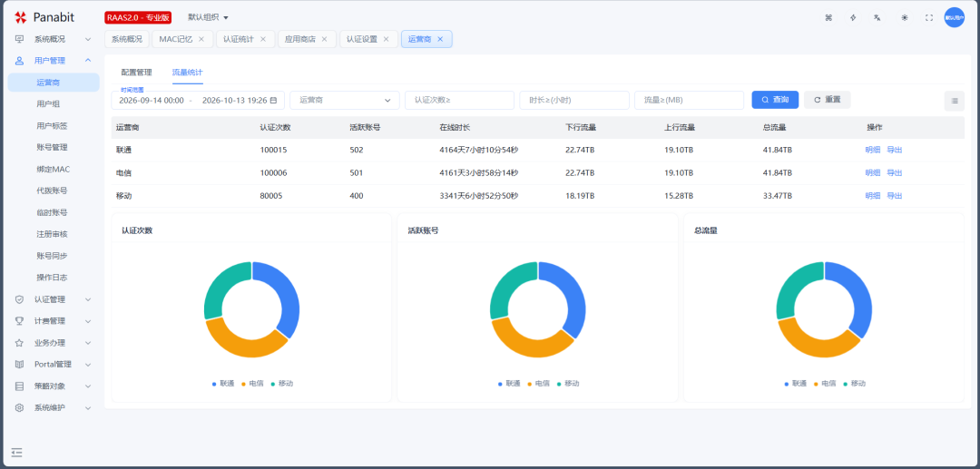
Task: Click 导出 for the 电信 row
Action: point(895,173)
